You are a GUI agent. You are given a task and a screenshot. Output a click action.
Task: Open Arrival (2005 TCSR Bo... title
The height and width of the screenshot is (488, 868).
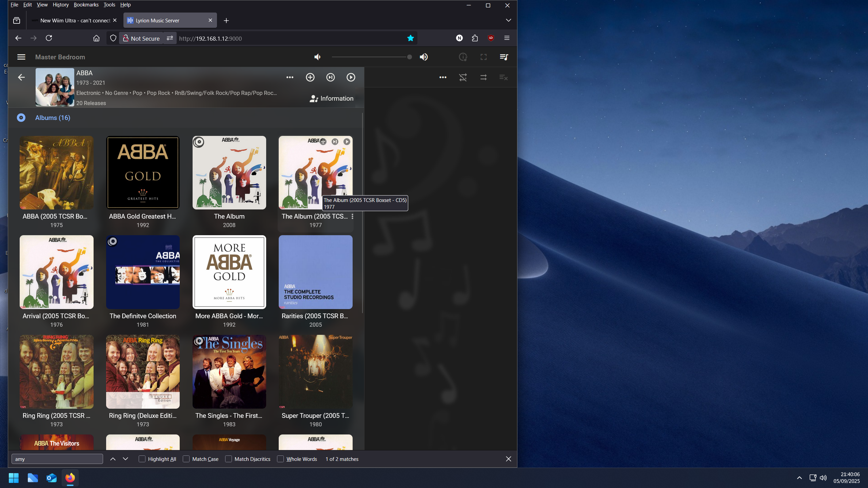(56, 316)
